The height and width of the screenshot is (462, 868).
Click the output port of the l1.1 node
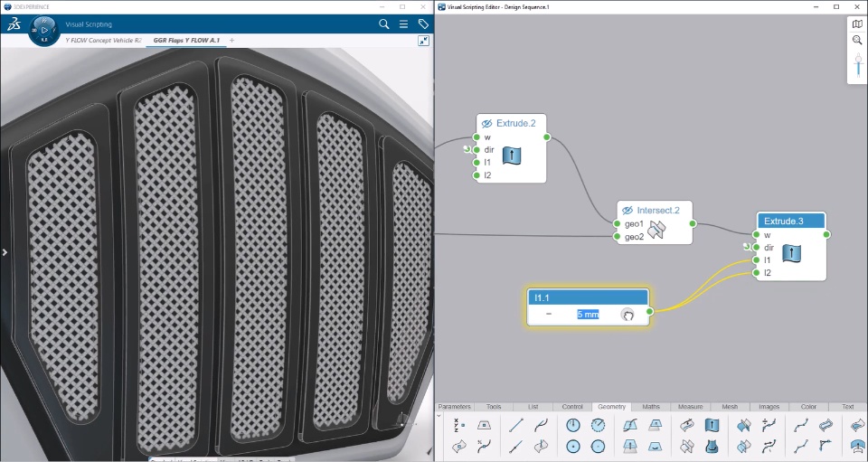[x=650, y=311]
